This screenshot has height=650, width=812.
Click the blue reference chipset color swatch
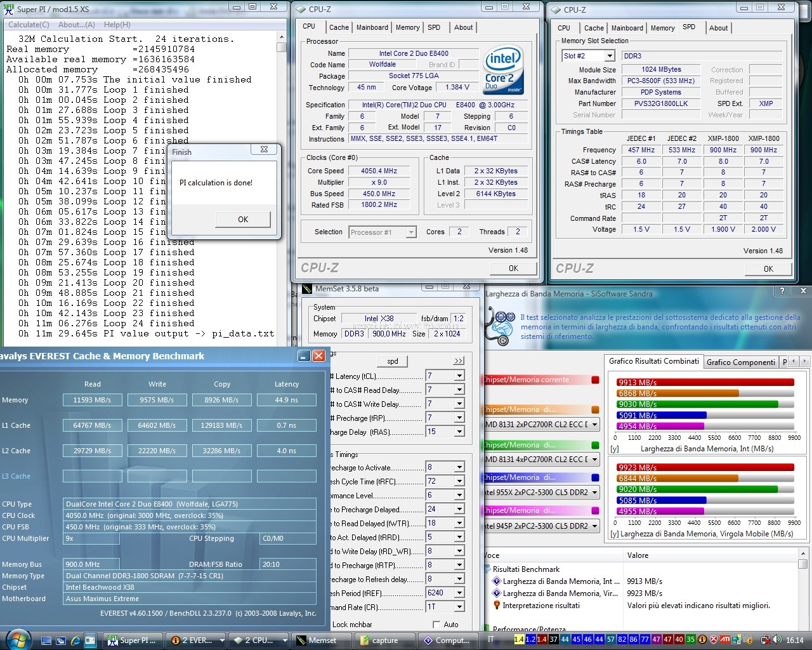click(595, 477)
